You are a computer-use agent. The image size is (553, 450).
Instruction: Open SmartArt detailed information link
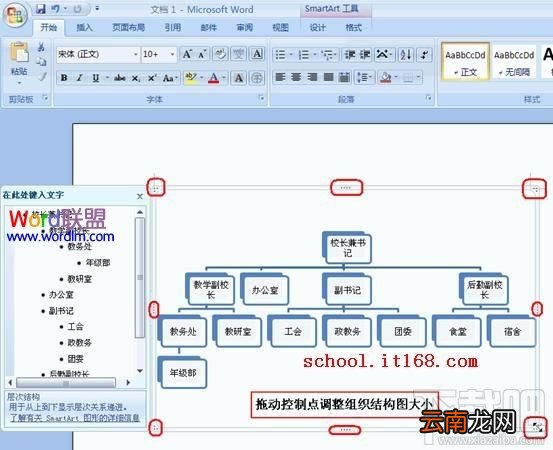[x=74, y=418]
